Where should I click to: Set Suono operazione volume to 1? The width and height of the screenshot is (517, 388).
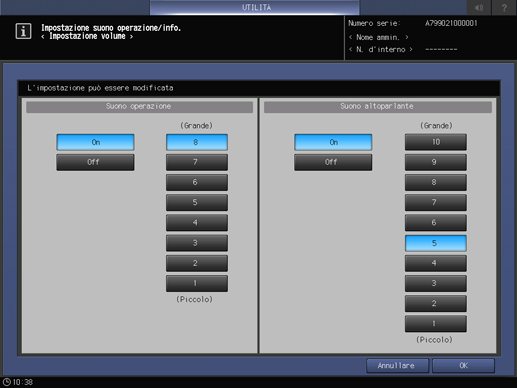197,283
